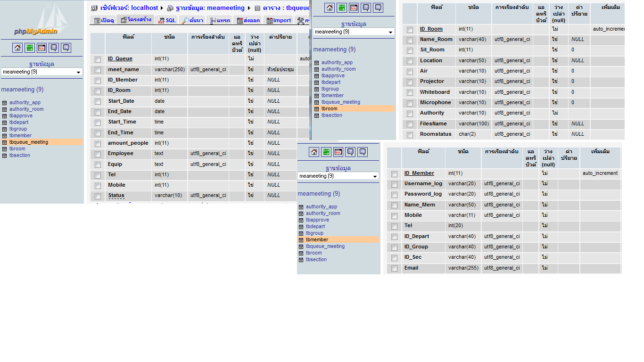Check the Username_log field checkbox
Image resolution: width=644 pixels, height=362 pixels.
(394, 184)
